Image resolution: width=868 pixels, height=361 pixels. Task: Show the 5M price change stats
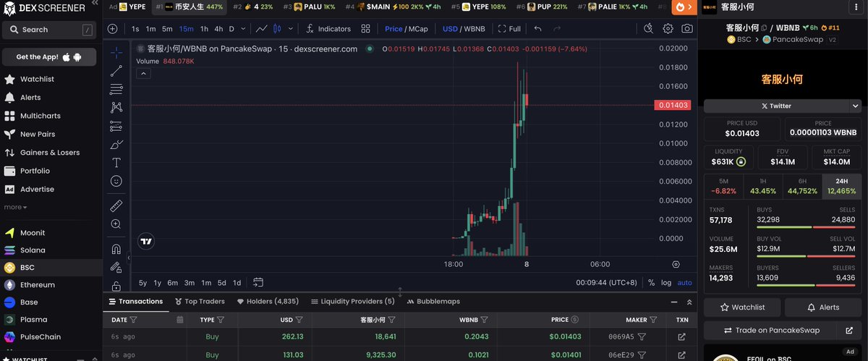[x=723, y=187]
